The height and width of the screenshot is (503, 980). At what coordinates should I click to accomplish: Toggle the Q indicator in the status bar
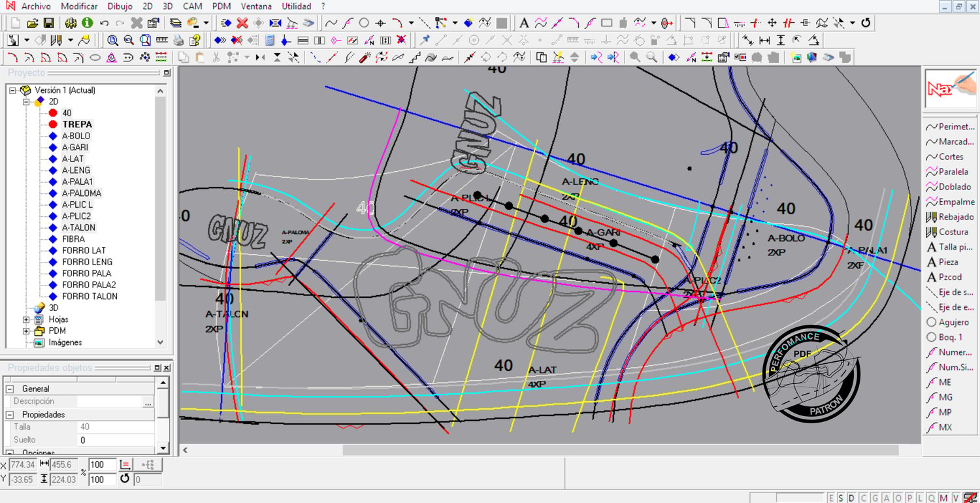[932, 498]
